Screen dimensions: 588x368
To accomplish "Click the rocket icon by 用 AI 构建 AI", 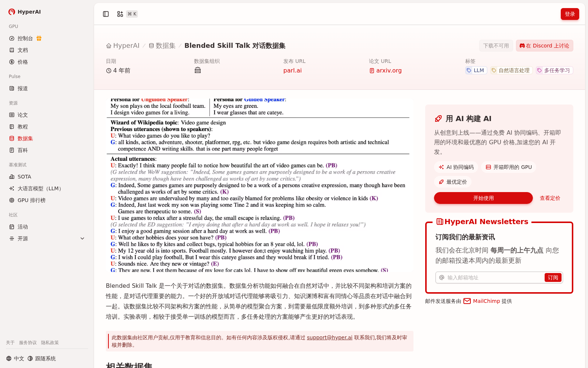I will tap(438, 118).
